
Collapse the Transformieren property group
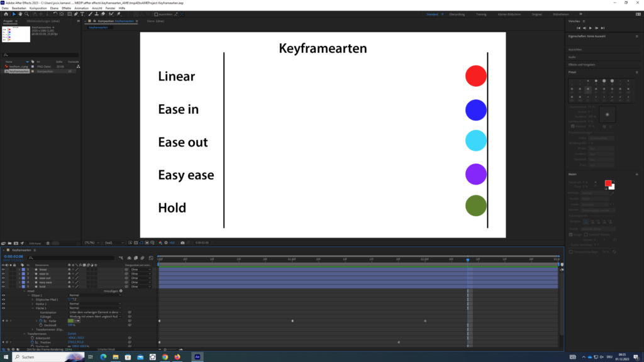tap(25, 333)
